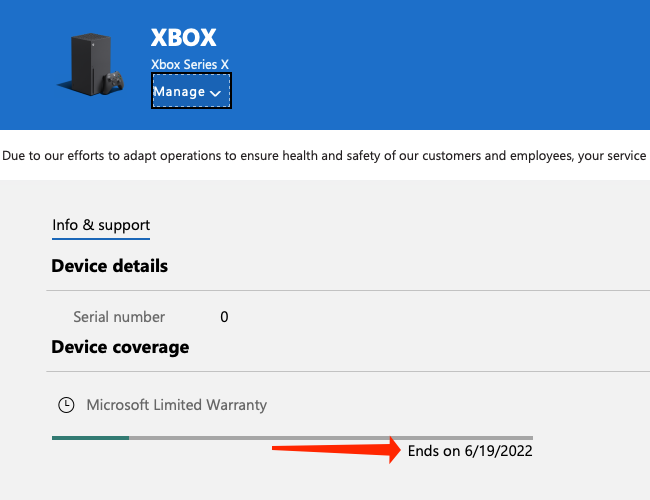
Task: Click the Ends on 6/19/2022 date
Action: coord(470,451)
